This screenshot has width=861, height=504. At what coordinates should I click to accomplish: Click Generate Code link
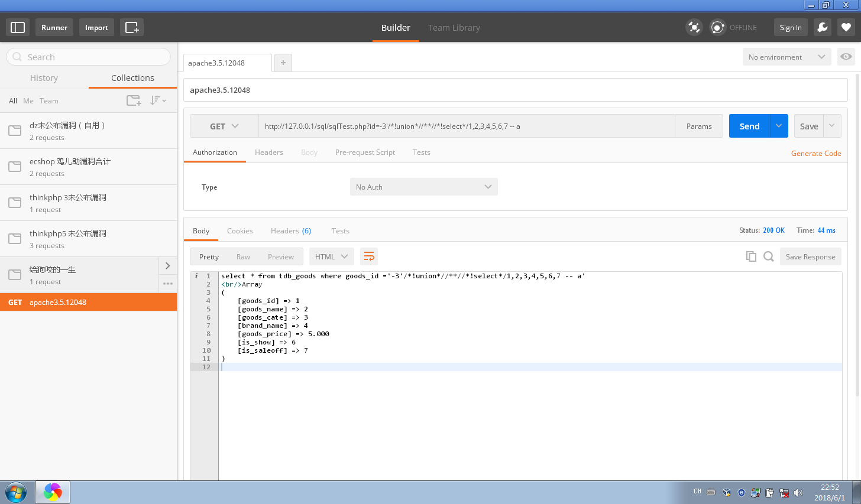click(x=816, y=154)
